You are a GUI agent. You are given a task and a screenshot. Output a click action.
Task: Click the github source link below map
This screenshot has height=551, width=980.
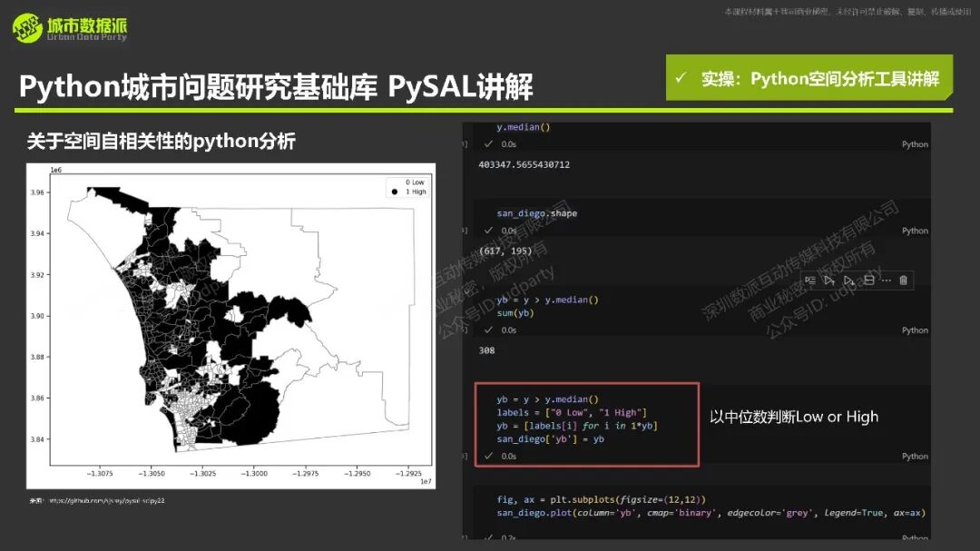coord(106,500)
